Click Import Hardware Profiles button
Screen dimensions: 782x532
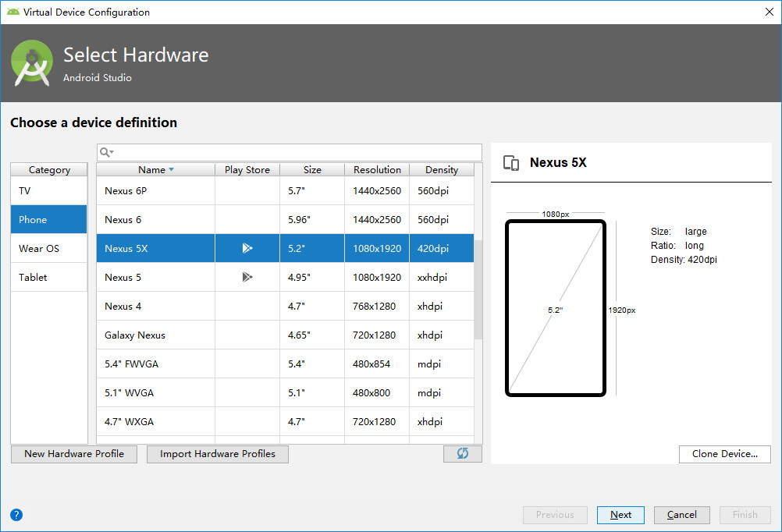(218, 454)
